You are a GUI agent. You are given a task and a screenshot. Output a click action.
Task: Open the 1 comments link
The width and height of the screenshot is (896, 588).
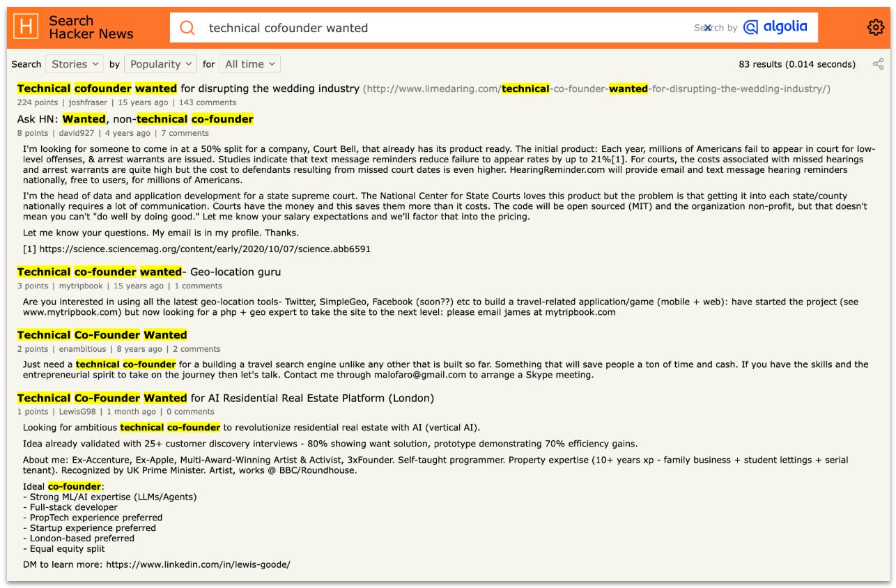tap(198, 286)
